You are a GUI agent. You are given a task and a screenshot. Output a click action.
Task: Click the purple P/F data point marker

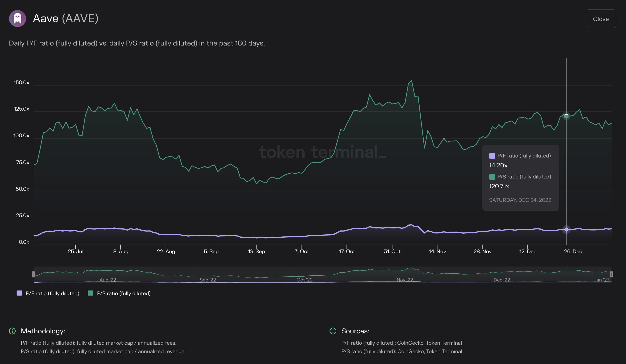point(566,229)
